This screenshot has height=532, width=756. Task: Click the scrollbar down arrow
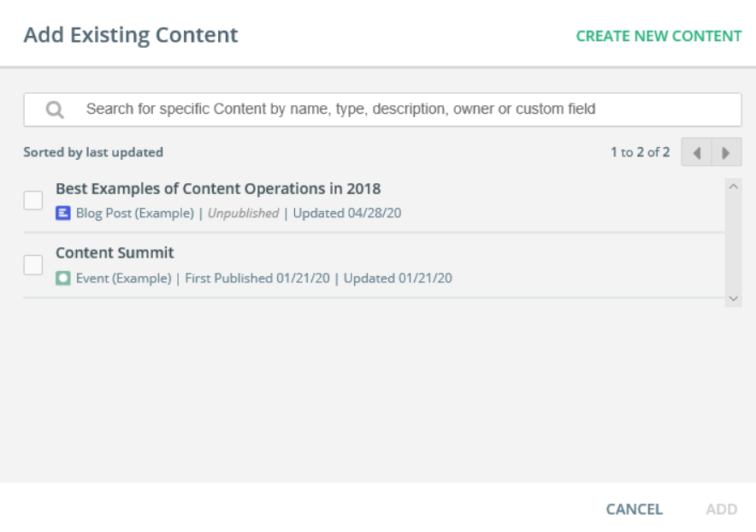pyautogui.click(x=733, y=298)
